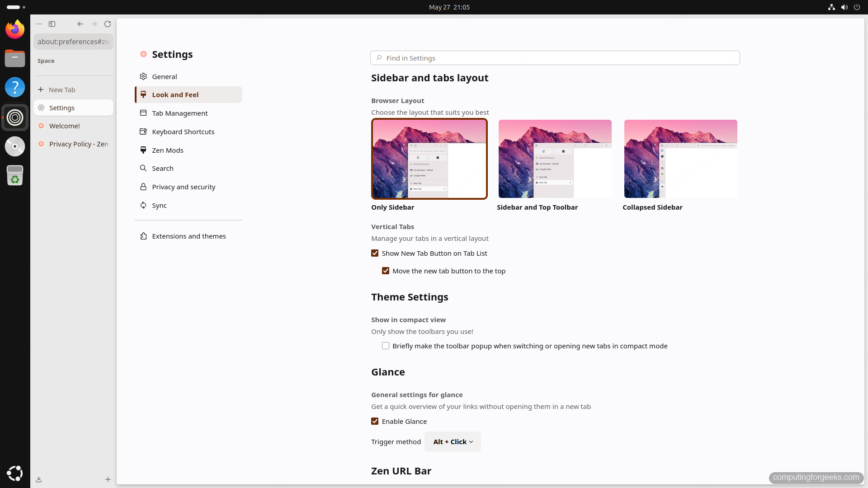Viewport: 868px width, 488px height.
Task: Reload the page with the refresh icon
Action: point(108,24)
